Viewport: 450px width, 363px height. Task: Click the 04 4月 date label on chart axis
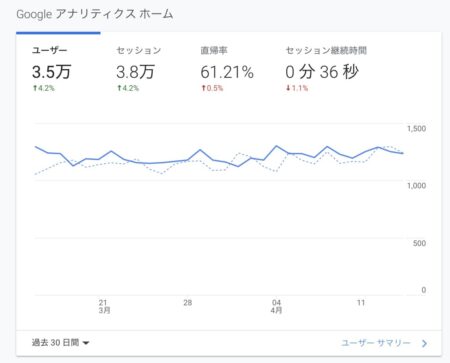276,306
